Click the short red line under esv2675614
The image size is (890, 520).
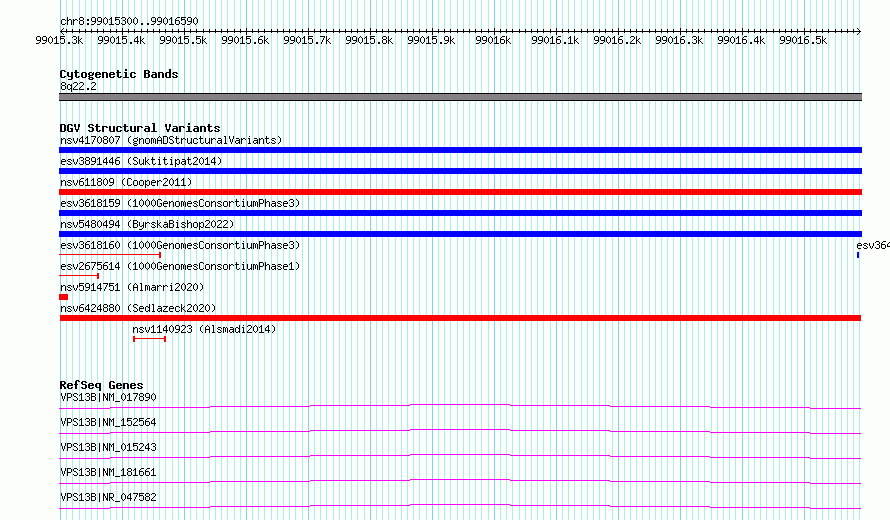[x=79, y=276]
